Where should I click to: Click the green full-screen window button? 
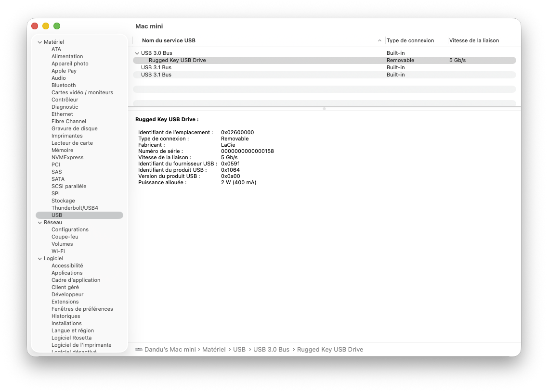(x=57, y=26)
